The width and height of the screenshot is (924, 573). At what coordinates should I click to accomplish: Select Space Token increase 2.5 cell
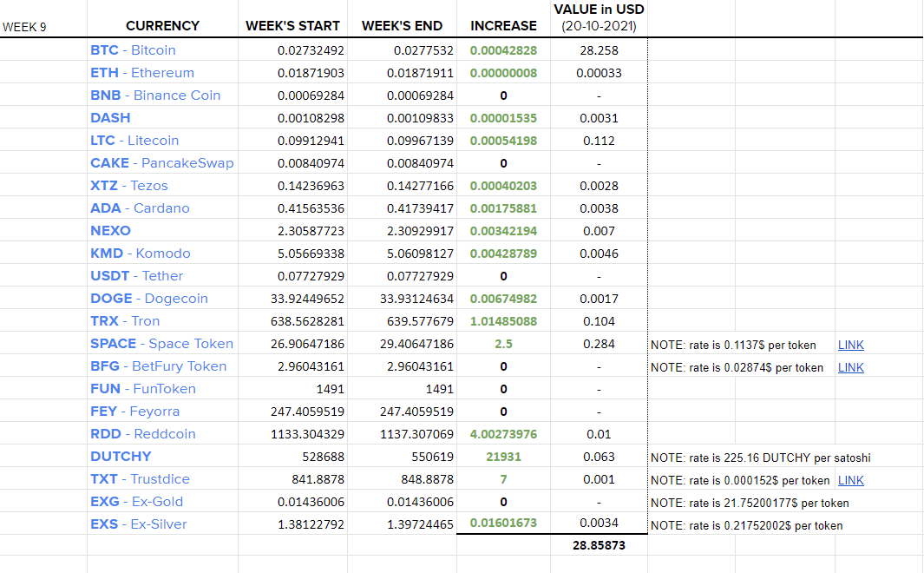504,344
